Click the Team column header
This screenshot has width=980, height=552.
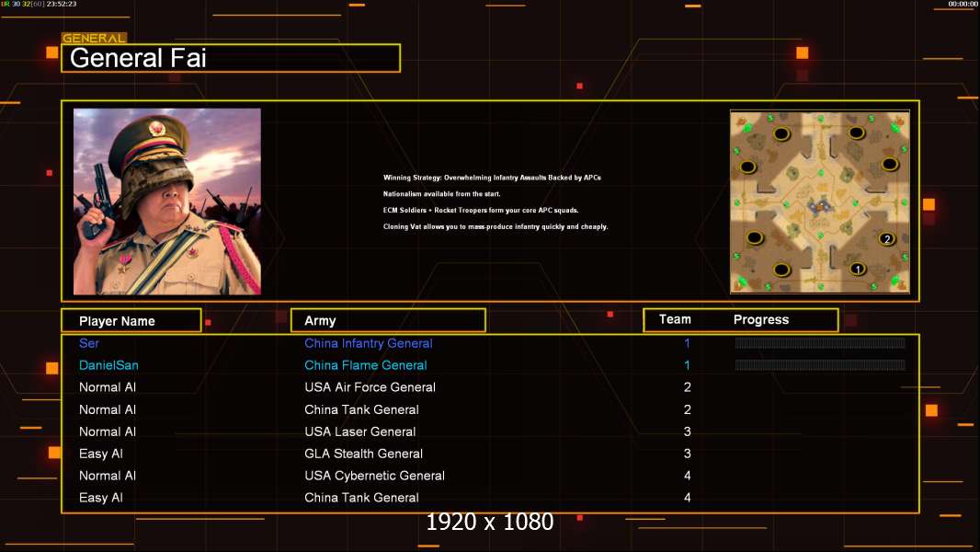click(675, 319)
